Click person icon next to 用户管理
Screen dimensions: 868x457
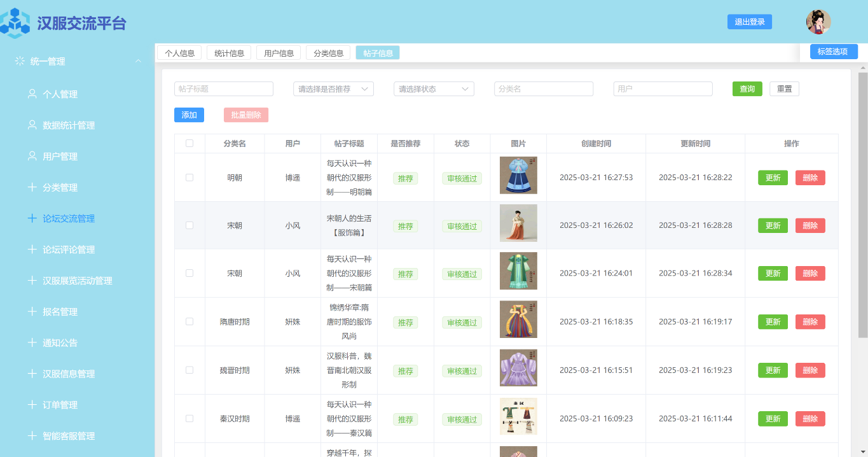click(32, 156)
